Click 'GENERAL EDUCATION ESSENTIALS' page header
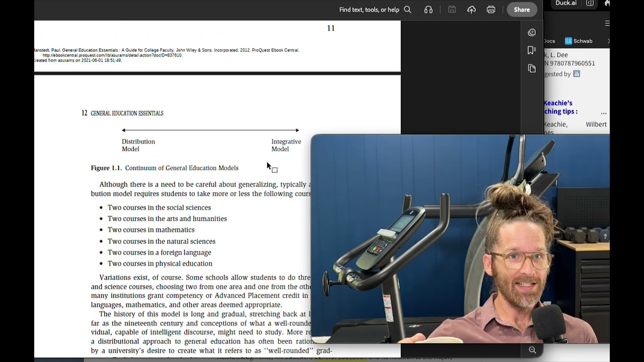 127,114
